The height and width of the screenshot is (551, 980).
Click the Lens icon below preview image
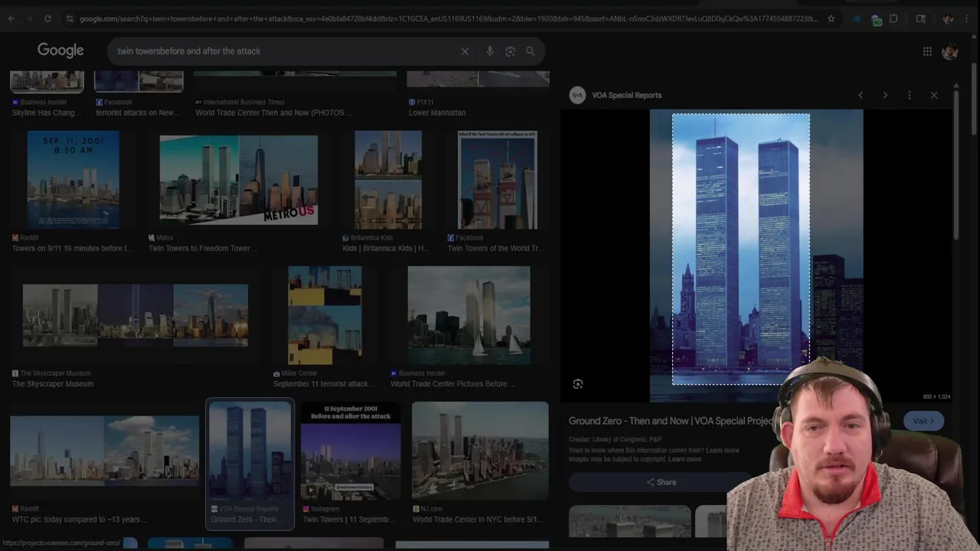(578, 384)
